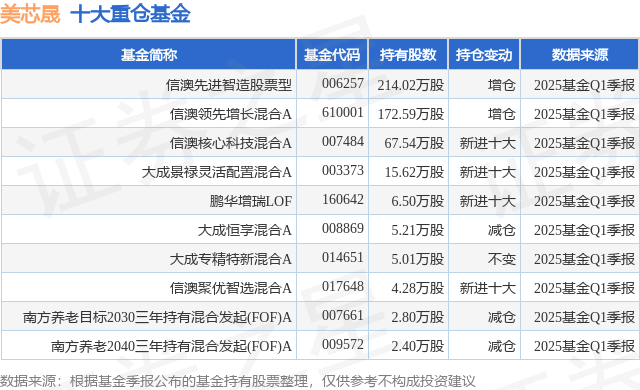Viewport: 640px width, 390px height.
Task: Select fund 大成景禄灵活配置混合A
Action: [x=217, y=172]
